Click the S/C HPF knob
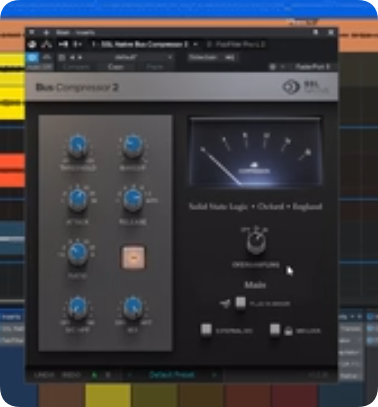Screen dimensions: 378x407 tap(78, 308)
